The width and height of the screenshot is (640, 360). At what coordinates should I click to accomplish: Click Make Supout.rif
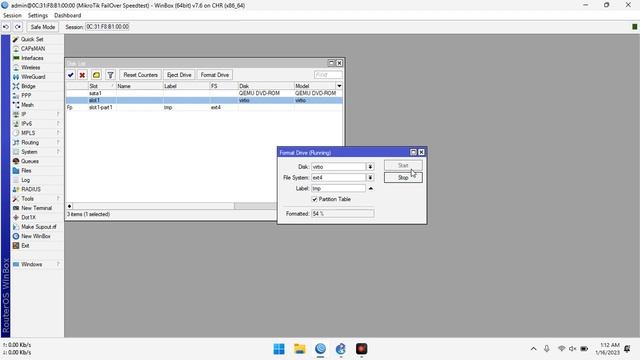38,227
